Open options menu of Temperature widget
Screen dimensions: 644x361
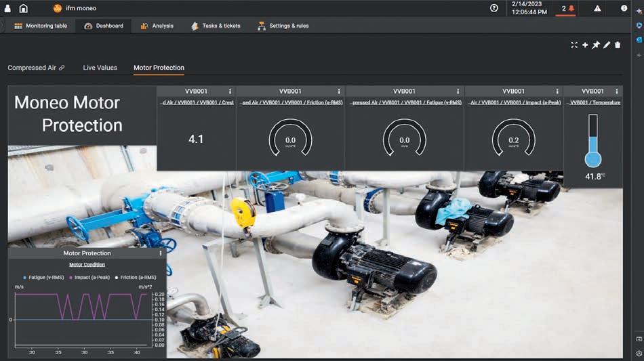(616, 91)
